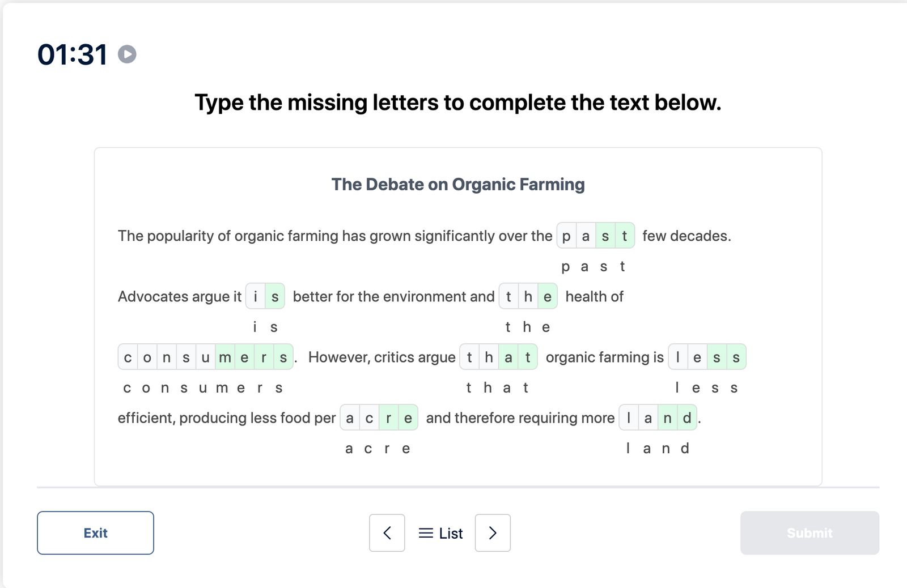907x588 pixels.
Task: Select the right navigation chevron
Action: click(x=492, y=532)
